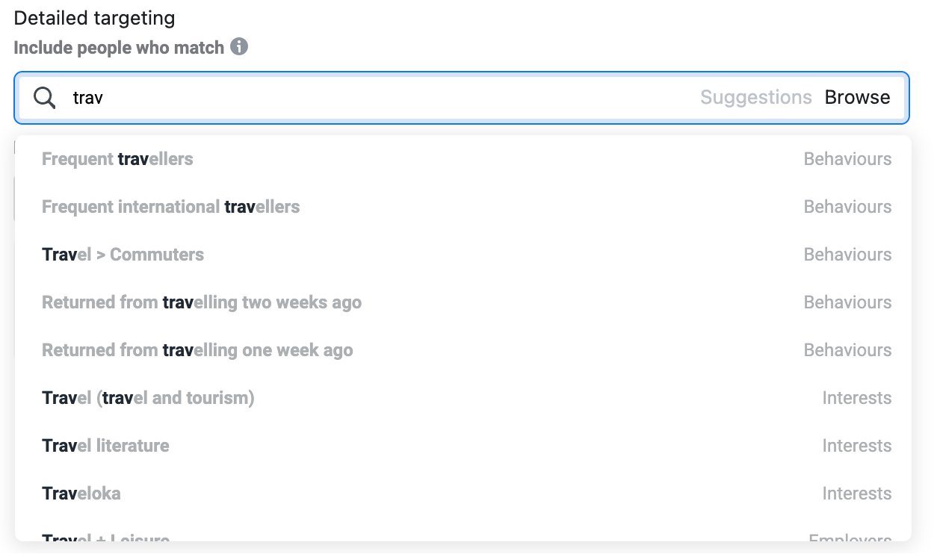
Task: Click the magnifying glass search icon
Action: (44, 97)
